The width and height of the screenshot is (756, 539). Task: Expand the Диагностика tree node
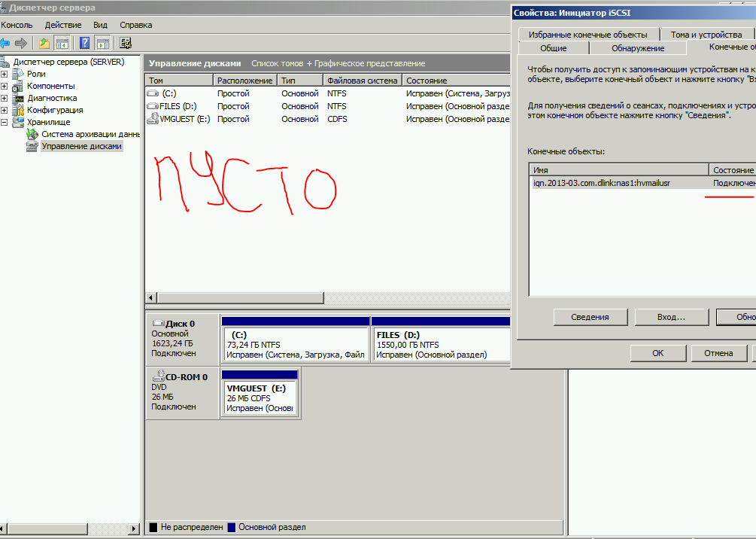(x=4, y=98)
